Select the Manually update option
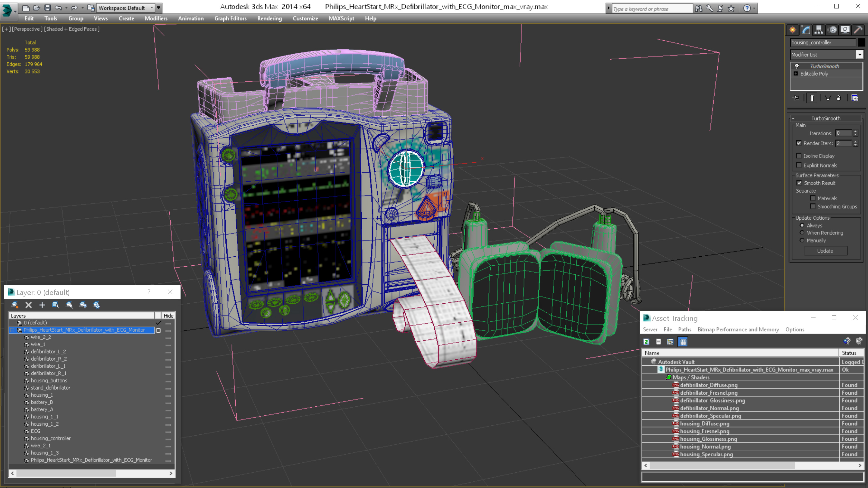The image size is (868, 488). pos(802,240)
